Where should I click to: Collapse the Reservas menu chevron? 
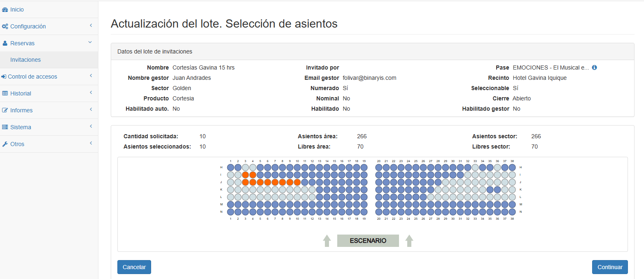click(x=90, y=42)
